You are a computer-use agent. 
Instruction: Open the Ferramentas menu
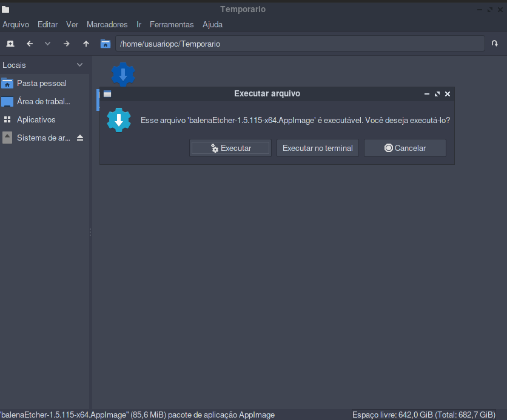point(172,25)
